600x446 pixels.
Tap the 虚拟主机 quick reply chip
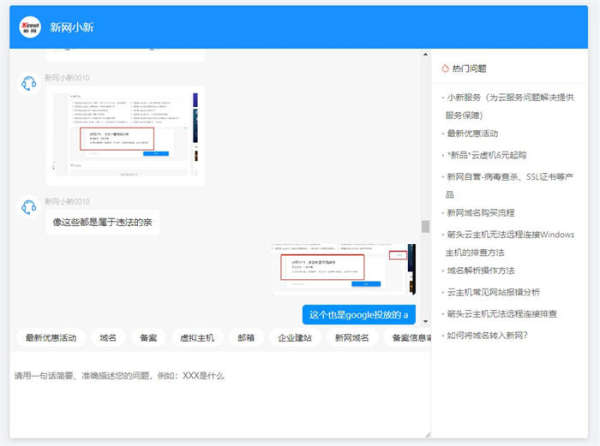click(x=196, y=338)
